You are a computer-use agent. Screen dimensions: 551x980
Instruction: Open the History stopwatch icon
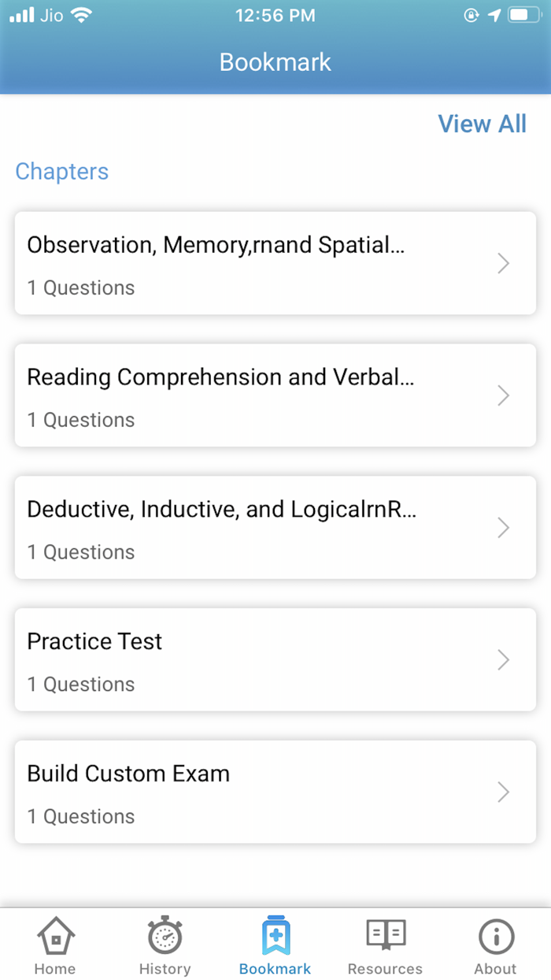coord(165,937)
